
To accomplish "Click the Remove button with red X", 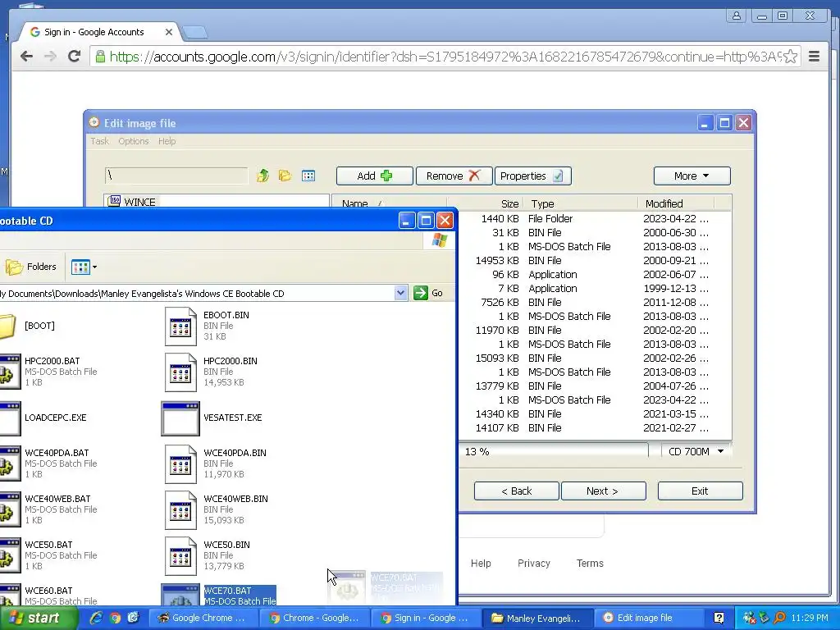I will [x=454, y=176].
